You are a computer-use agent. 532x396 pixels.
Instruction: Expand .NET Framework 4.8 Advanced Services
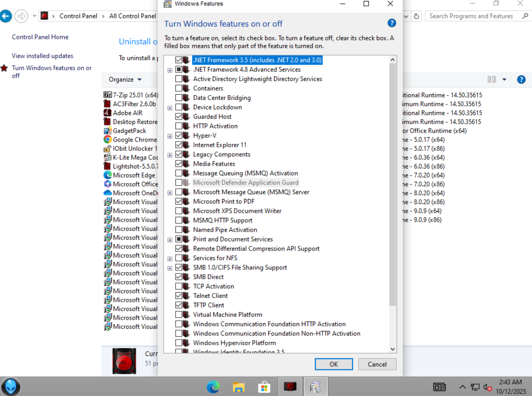(170, 70)
